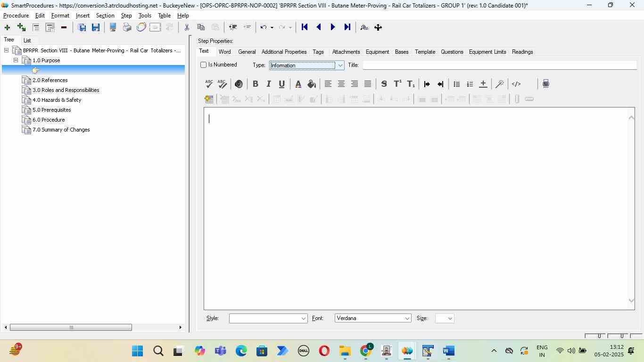The image size is (644, 362).
Task: Apply Superscript formatting
Action: tap(397, 84)
